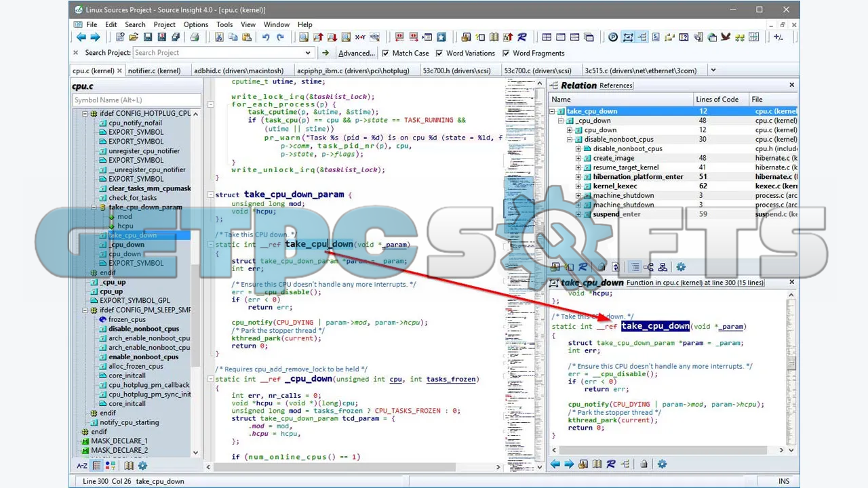Open the Options menu

tap(196, 24)
